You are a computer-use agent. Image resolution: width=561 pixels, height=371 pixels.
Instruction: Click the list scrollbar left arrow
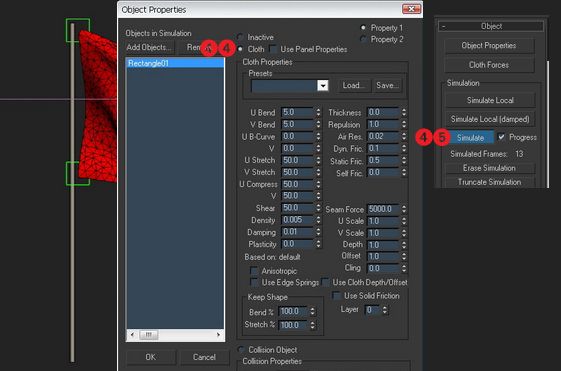pos(132,335)
